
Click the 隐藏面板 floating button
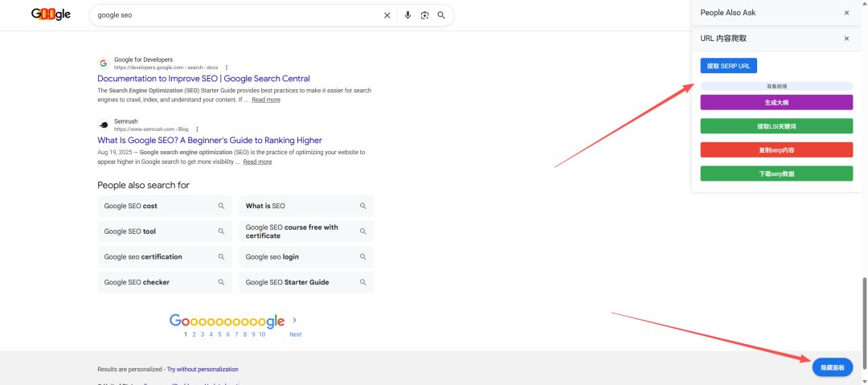click(x=833, y=367)
